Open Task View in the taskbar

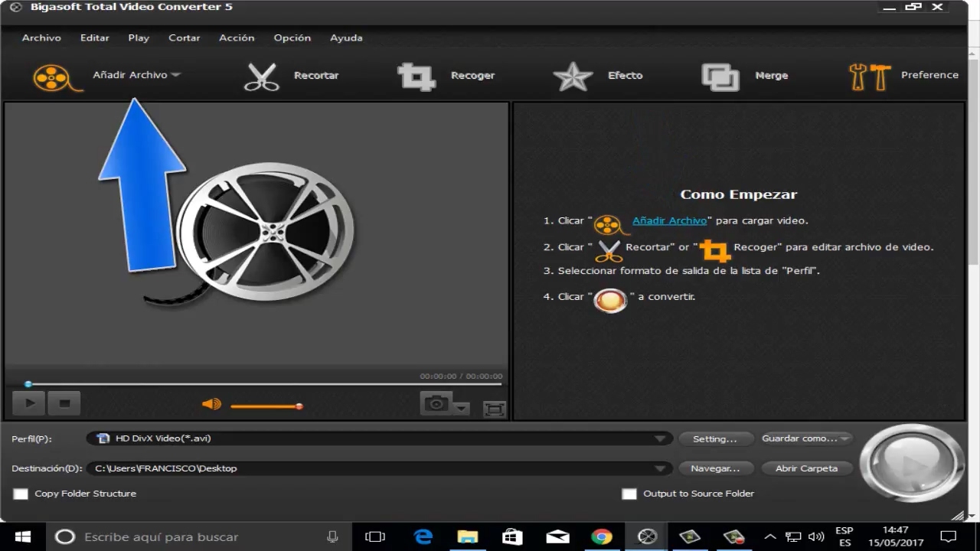coord(374,536)
